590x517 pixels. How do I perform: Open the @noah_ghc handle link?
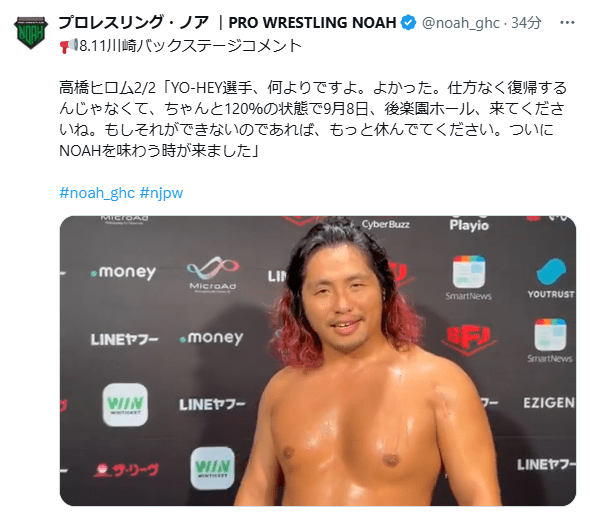[461, 23]
